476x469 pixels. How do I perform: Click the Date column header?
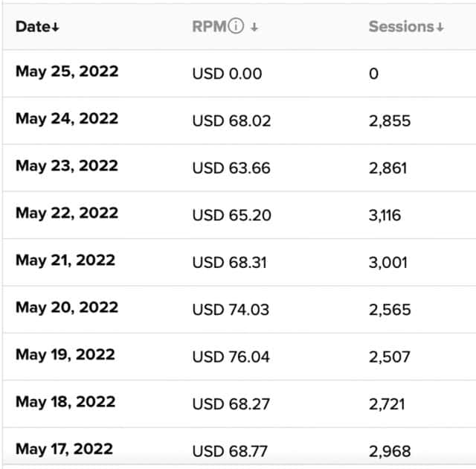tap(33, 27)
